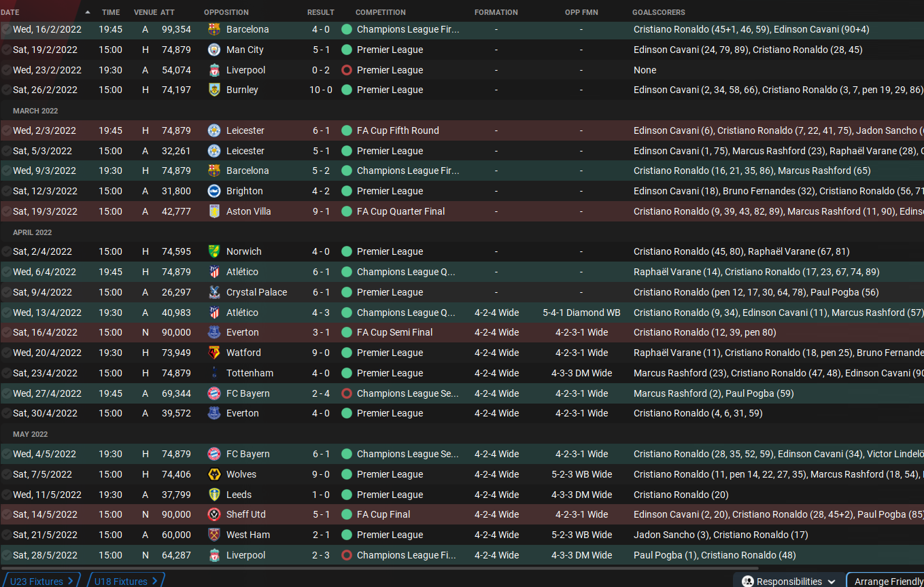Click the Date column sort arrow
924x587 pixels.
[x=87, y=12]
